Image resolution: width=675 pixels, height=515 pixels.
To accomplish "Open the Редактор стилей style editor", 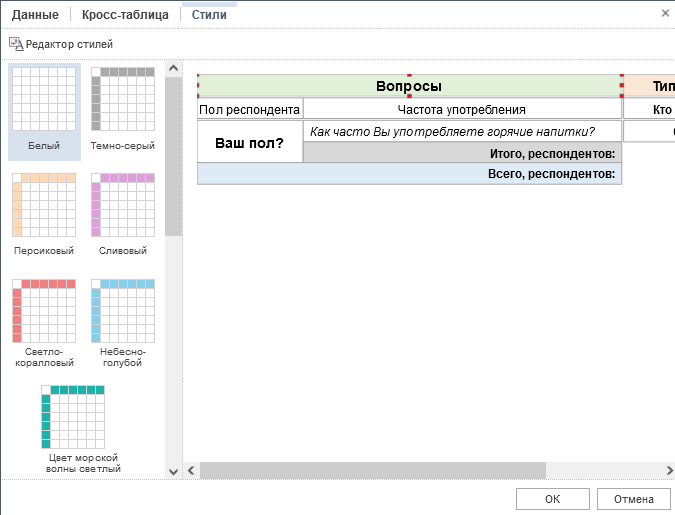I will click(x=61, y=44).
